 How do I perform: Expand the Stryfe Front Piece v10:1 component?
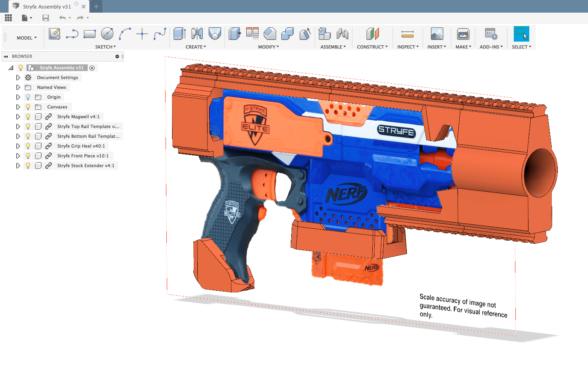[x=18, y=156]
